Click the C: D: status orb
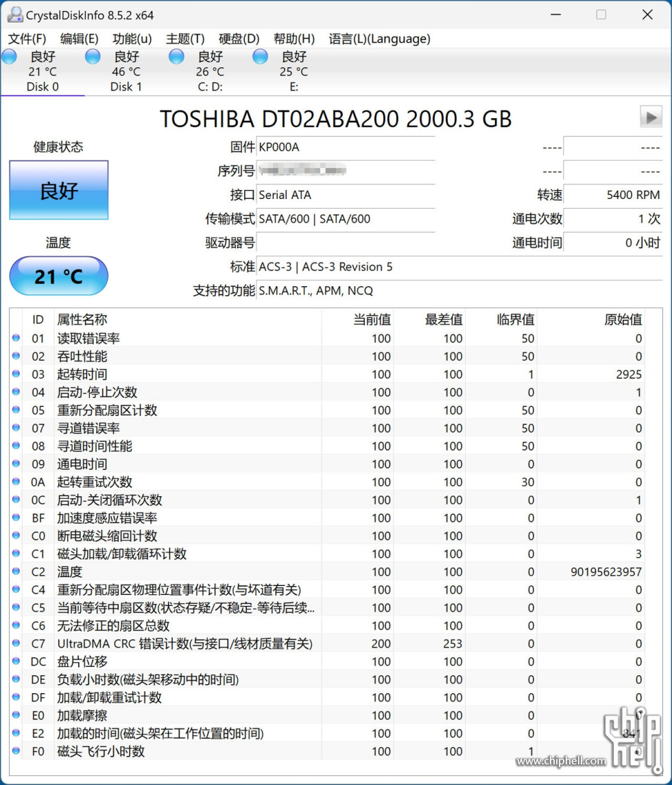Image resolution: width=672 pixels, height=785 pixels. (176, 56)
